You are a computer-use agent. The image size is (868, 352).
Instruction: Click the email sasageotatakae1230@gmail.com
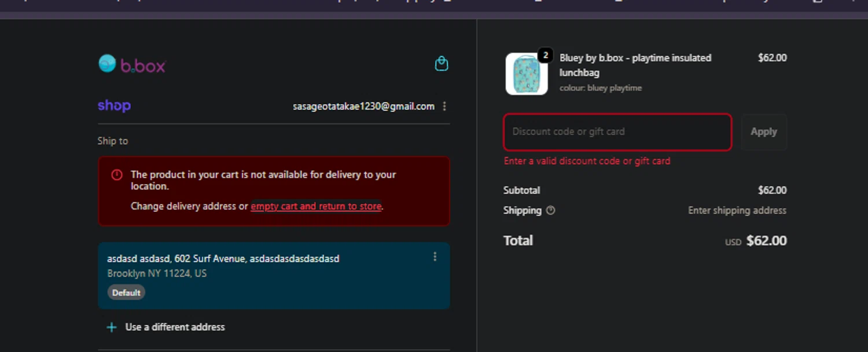(x=363, y=106)
